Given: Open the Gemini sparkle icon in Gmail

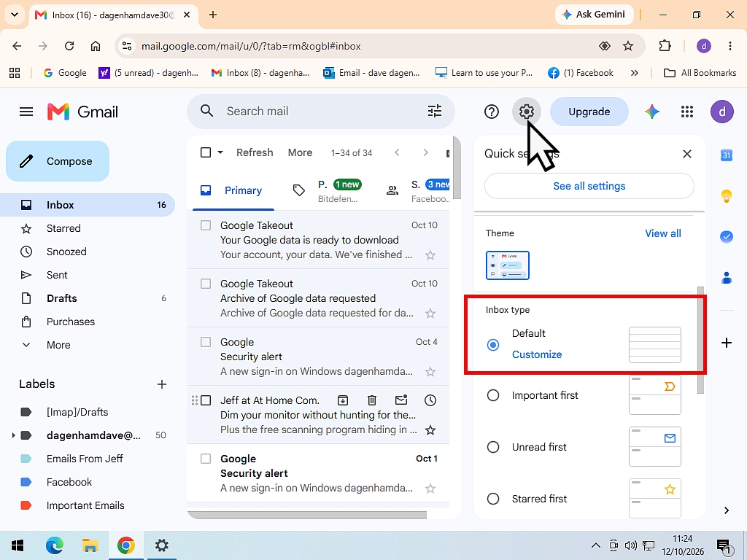Looking at the screenshot, I should [651, 112].
